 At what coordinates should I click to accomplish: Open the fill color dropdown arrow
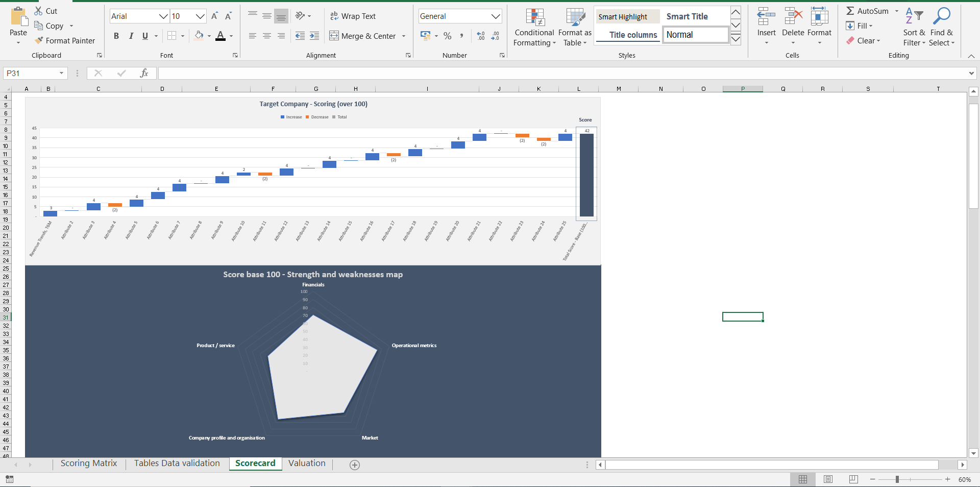tap(209, 36)
